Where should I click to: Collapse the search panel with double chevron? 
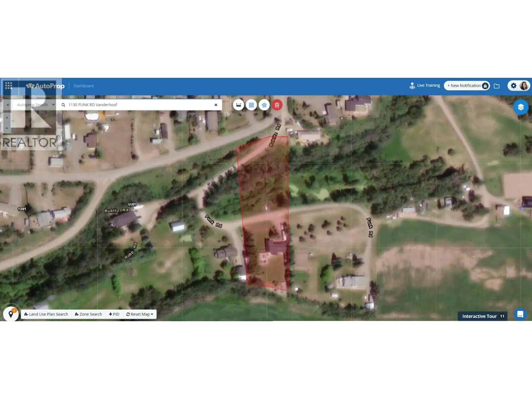pyautogui.click(x=8, y=105)
